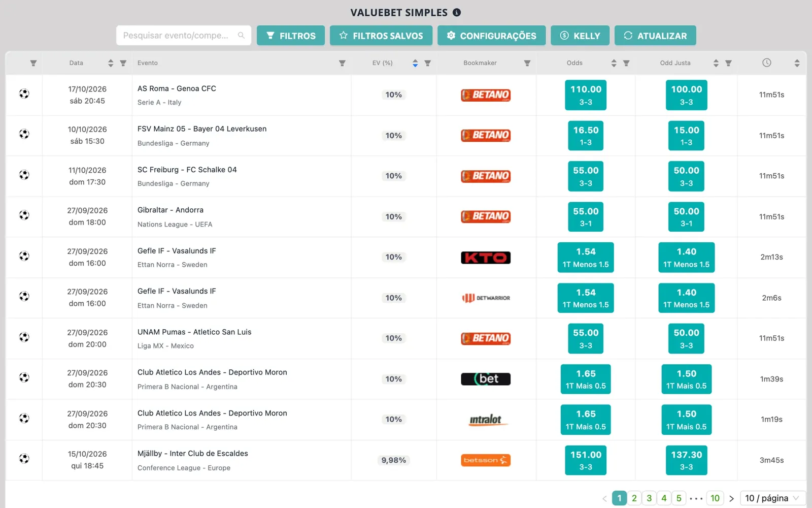Open the Bookmaker column filter funnel

point(527,63)
